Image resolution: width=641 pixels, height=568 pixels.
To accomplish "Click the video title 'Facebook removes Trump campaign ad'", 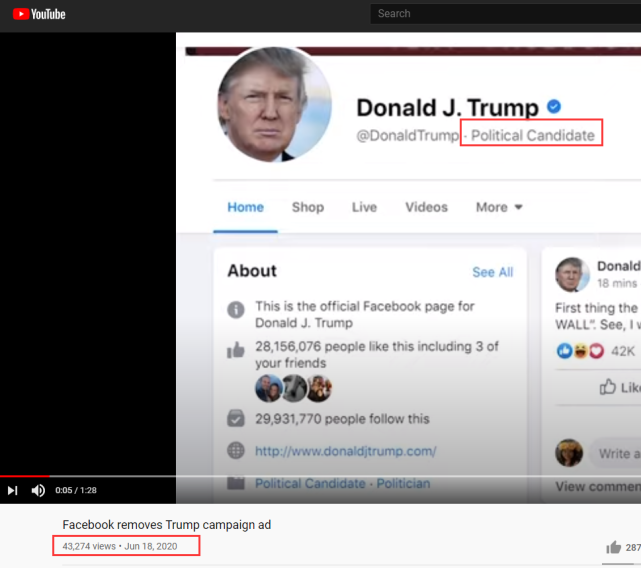I will click(166, 525).
